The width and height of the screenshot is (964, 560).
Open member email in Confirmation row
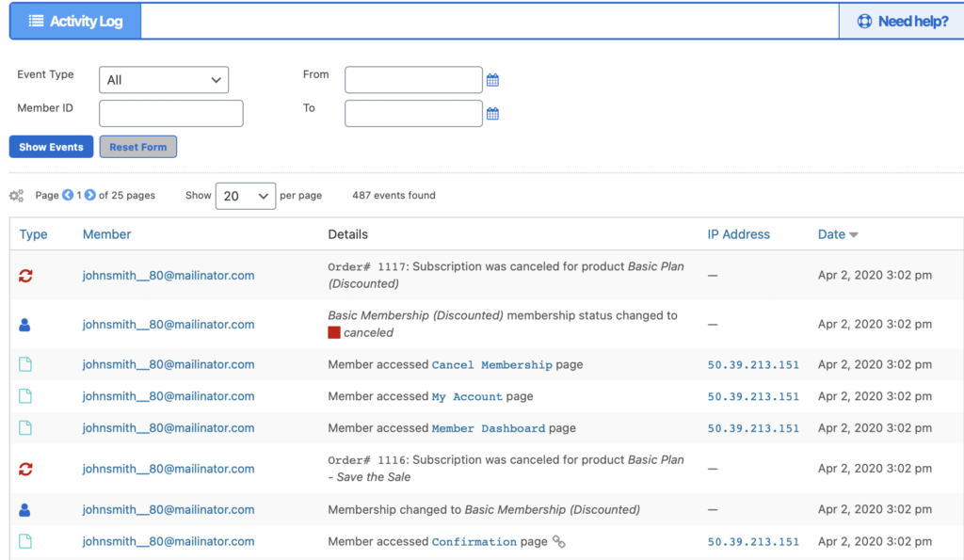coord(169,541)
